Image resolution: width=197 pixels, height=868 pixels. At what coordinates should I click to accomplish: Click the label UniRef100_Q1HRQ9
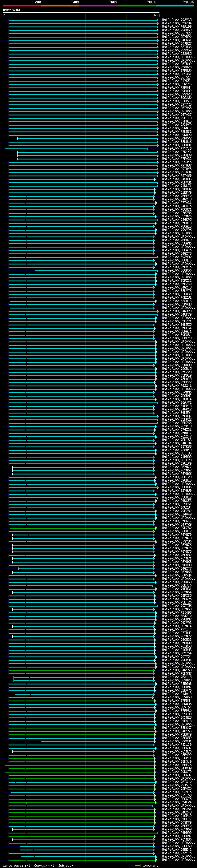tap(177, 457)
